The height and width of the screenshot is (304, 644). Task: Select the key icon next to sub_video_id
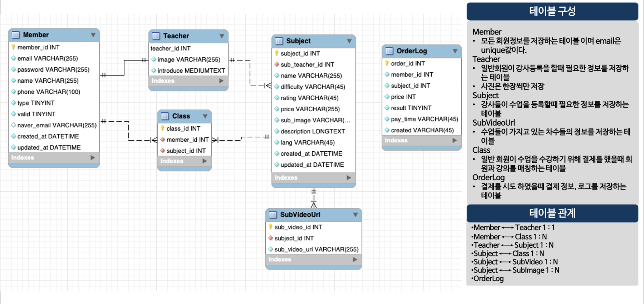270,227
